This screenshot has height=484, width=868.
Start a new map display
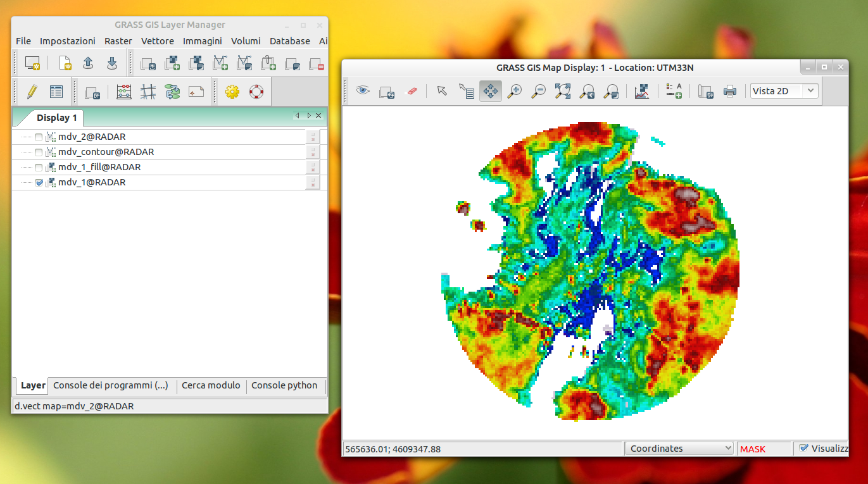pos(32,63)
